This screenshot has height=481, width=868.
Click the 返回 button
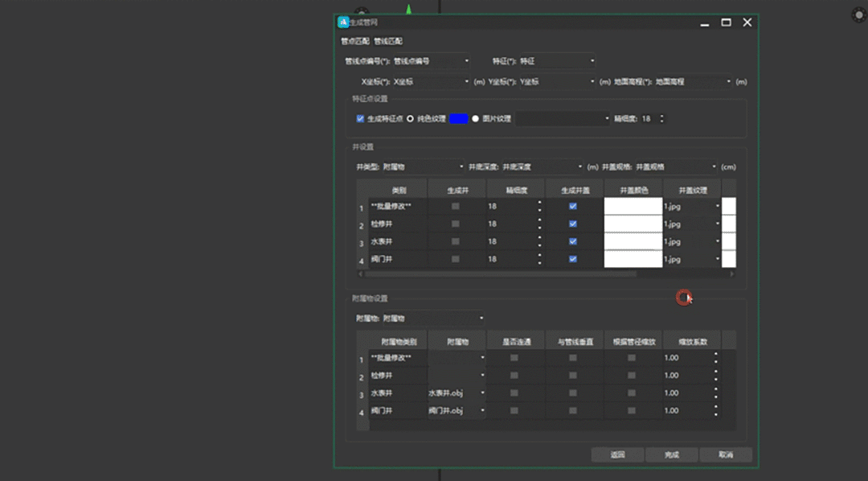pyautogui.click(x=617, y=454)
